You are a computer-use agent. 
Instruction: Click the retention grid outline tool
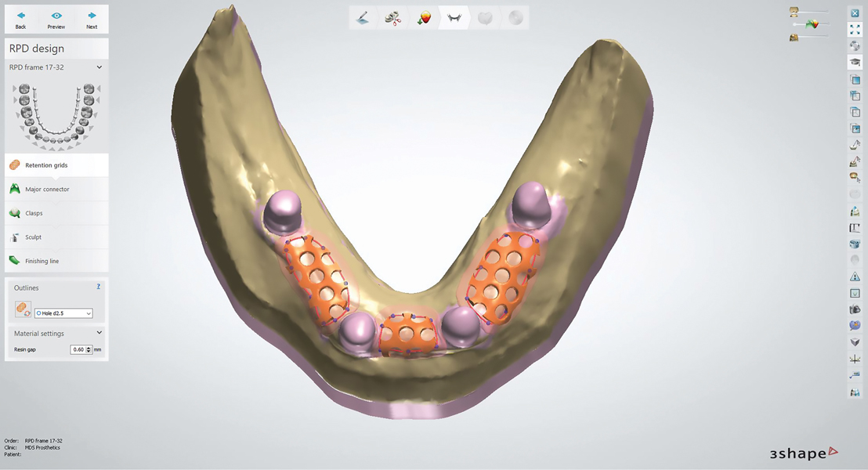point(23,310)
